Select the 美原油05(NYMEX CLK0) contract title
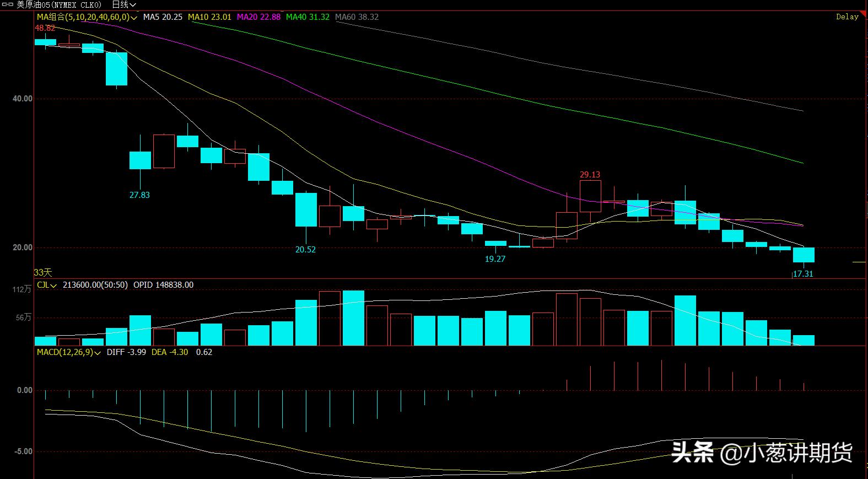 [59, 4]
